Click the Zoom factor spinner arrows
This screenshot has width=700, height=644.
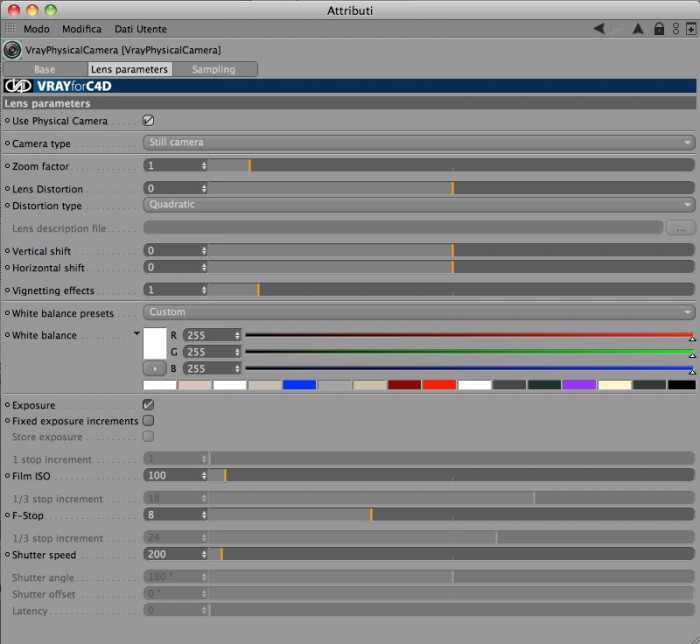point(204,166)
